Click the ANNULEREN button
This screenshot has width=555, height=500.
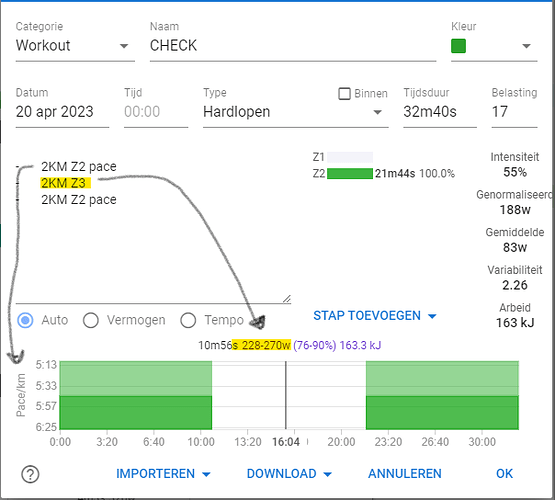coord(405,474)
